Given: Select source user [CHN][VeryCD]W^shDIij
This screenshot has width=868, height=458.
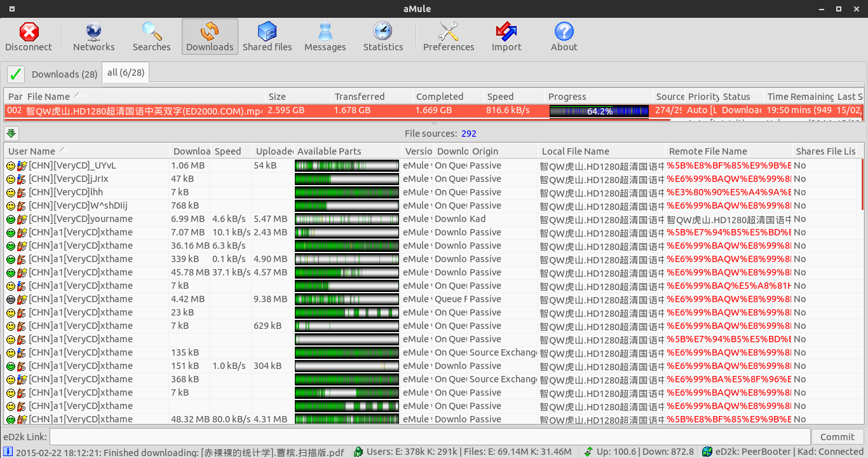Looking at the screenshot, I should [x=78, y=205].
